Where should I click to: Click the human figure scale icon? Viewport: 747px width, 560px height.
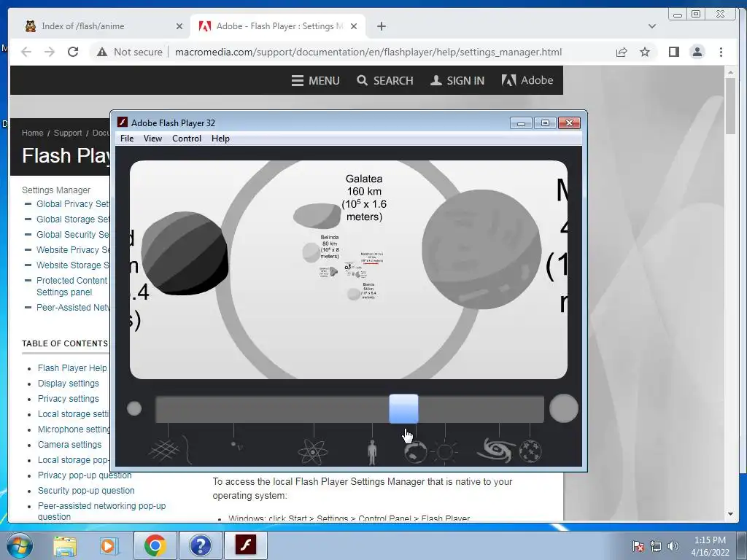pyautogui.click(x=372, y=452)
